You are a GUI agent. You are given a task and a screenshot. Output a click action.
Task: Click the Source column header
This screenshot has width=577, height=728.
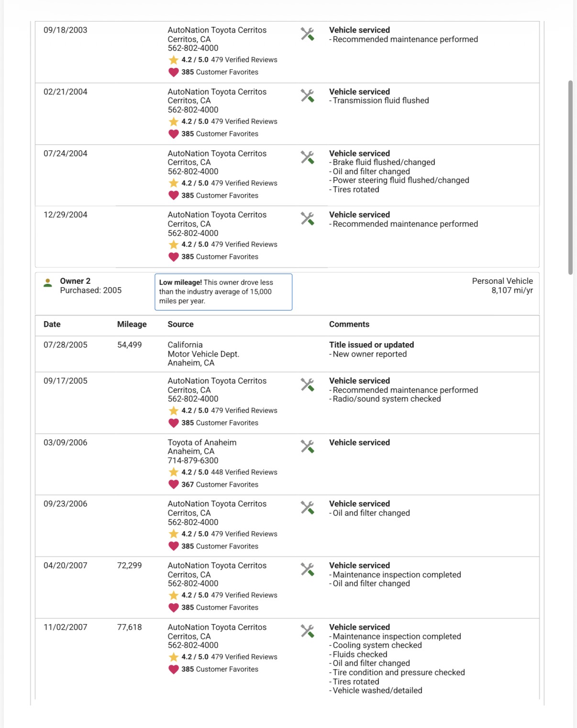181,325
